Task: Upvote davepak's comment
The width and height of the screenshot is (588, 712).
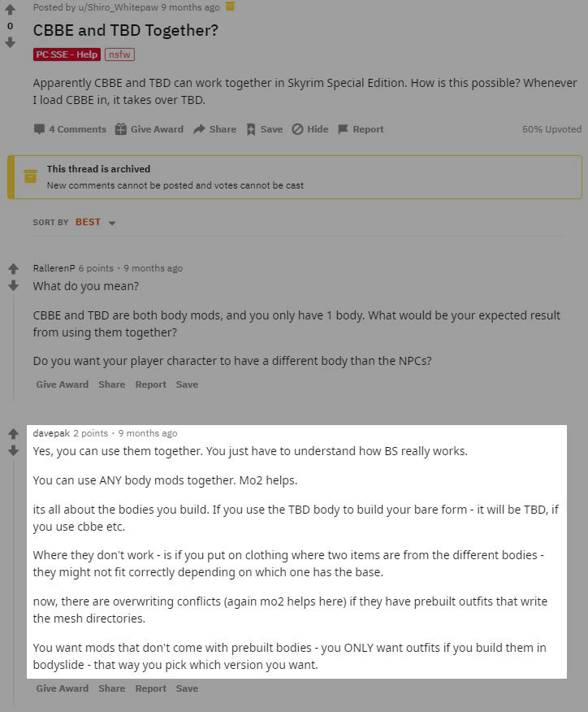Action: [x=13, y=434]
